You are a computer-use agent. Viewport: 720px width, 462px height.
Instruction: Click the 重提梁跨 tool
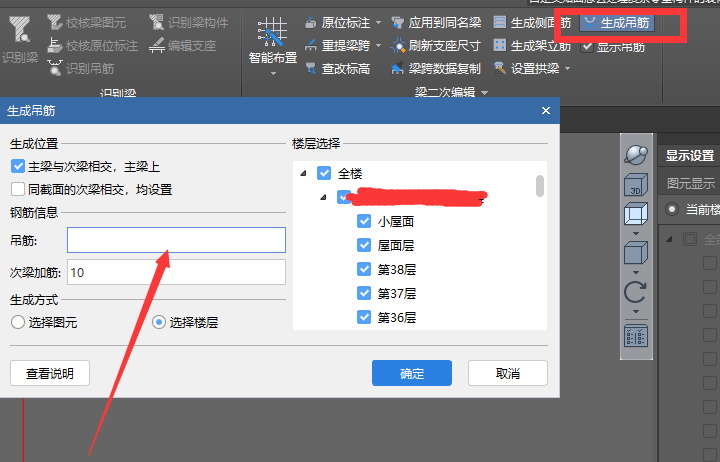pyautogui.click(x=338, y=45)
